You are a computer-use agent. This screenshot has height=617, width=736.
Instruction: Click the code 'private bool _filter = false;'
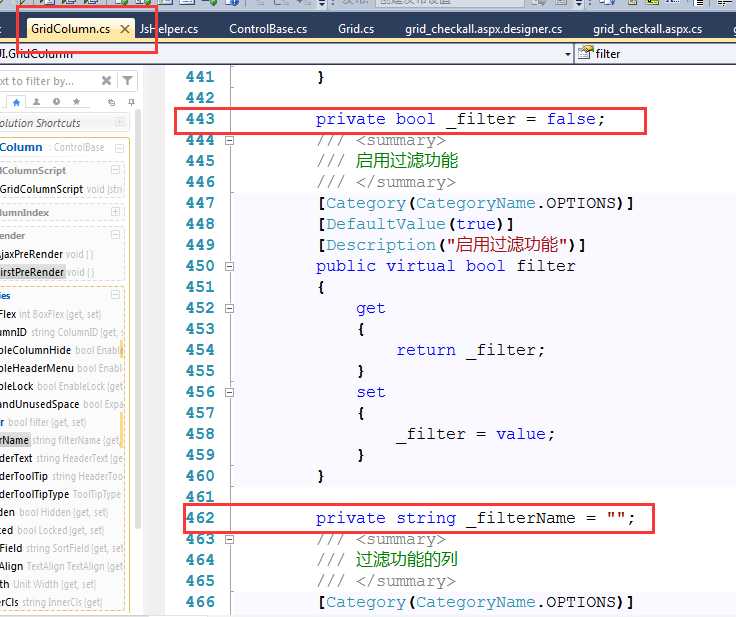click(460, 119)
